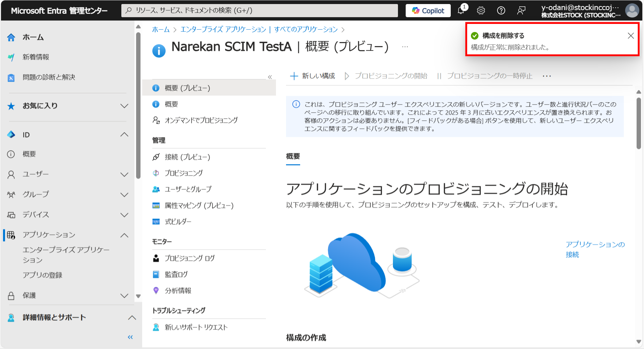This screenshot has width=644, height=349.
Task: Click the Home house icon in sidebar
Action: point(11,37)
